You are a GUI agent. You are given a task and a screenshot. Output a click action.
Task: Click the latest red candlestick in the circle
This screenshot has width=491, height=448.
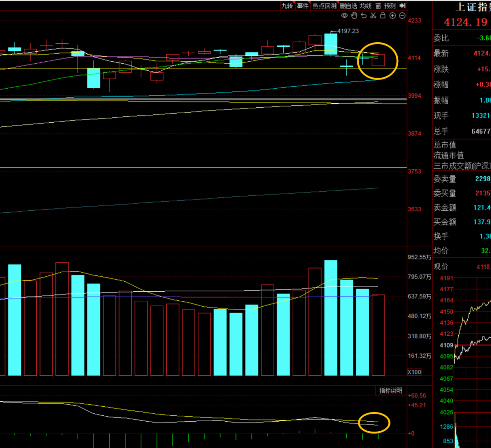tap(378, 60)
